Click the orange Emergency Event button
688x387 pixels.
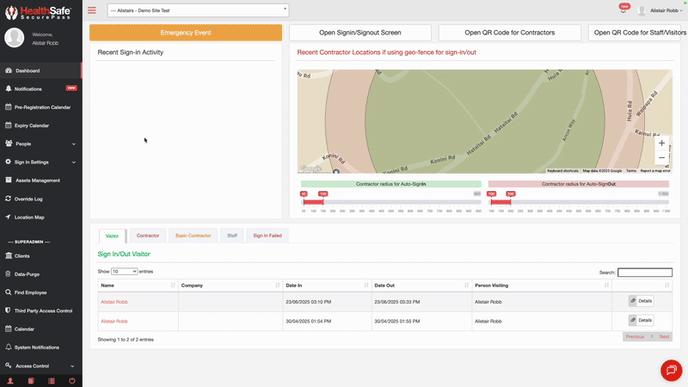(186, 32)
